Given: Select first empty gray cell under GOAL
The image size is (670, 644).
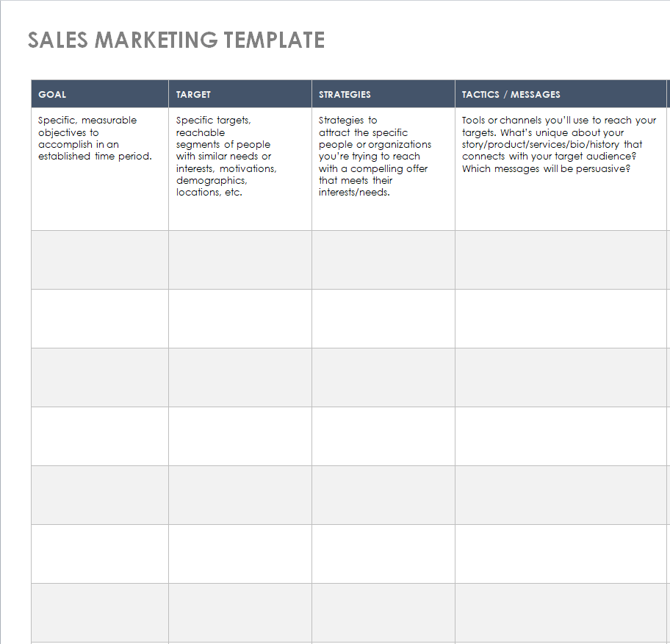Looking at the screenshot, I should [100, 260].
